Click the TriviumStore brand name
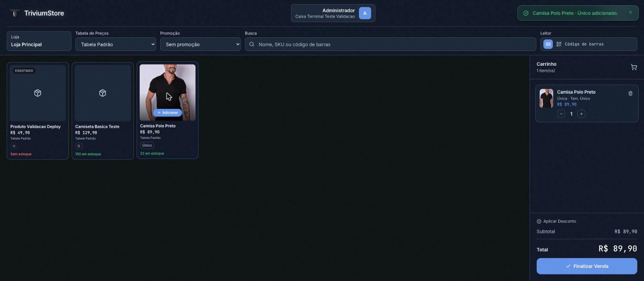The height and width of the screenshot is (281, 644). coord(44,13)
